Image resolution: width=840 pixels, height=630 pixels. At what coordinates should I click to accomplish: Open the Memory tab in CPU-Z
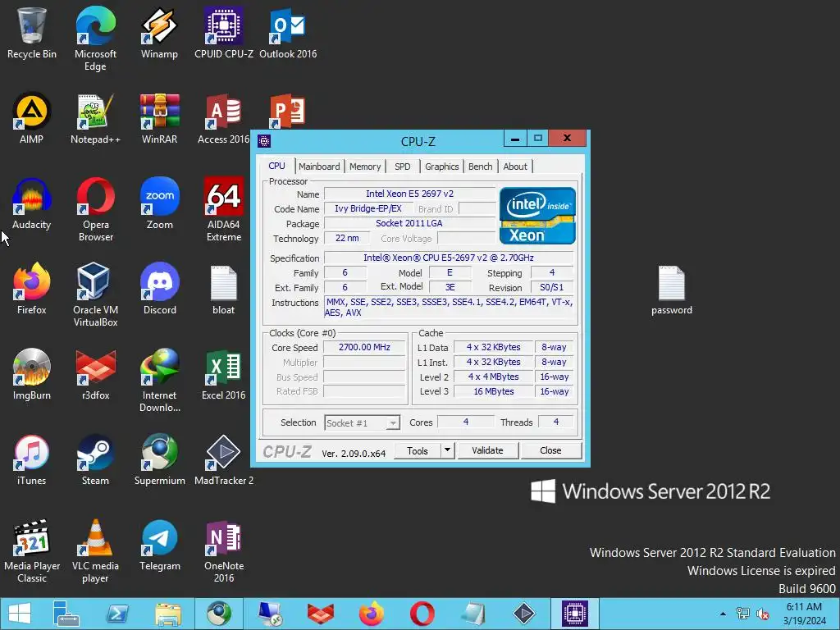pyautogui.click(x=365, y=167)
